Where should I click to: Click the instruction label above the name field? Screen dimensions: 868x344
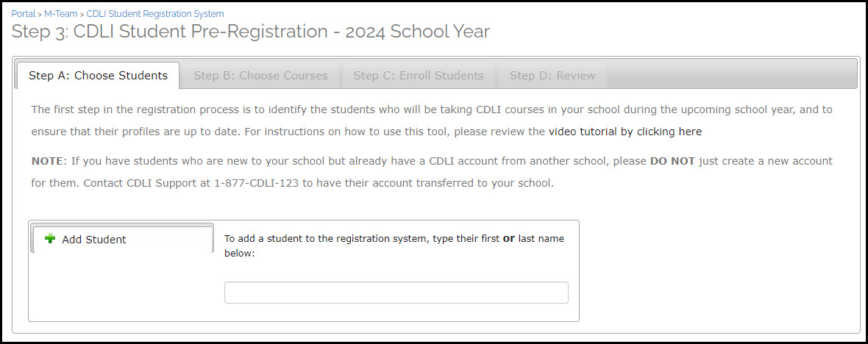(394, 246)
